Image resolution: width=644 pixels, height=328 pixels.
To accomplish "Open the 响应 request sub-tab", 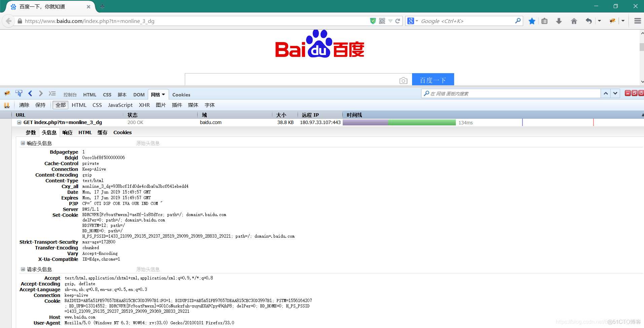I will point(67,132).
